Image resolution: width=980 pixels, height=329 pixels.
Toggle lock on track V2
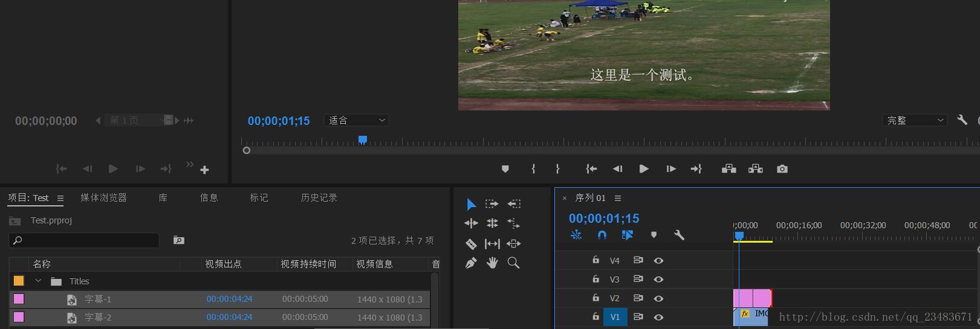(x=595, y=298)
